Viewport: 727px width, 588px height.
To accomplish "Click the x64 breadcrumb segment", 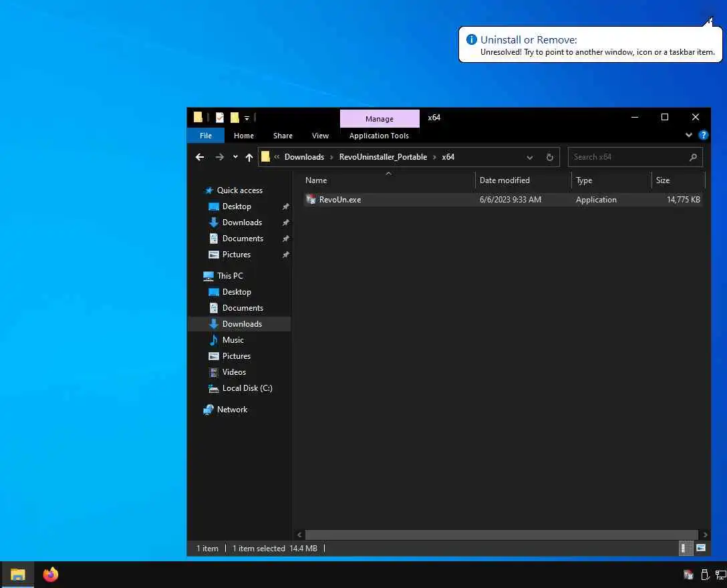I will (448, 157).
